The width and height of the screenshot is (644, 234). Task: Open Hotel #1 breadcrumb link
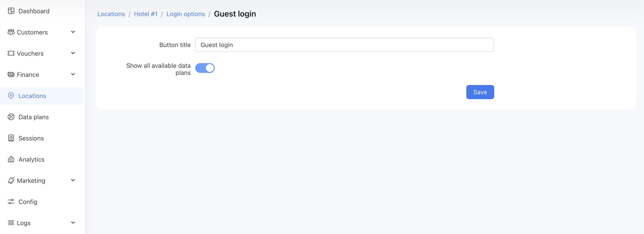click(x=145, y=14)
